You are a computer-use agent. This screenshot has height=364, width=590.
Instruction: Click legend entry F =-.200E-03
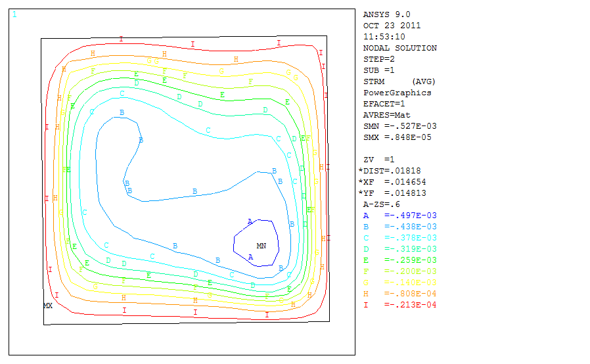click(399, 271)
